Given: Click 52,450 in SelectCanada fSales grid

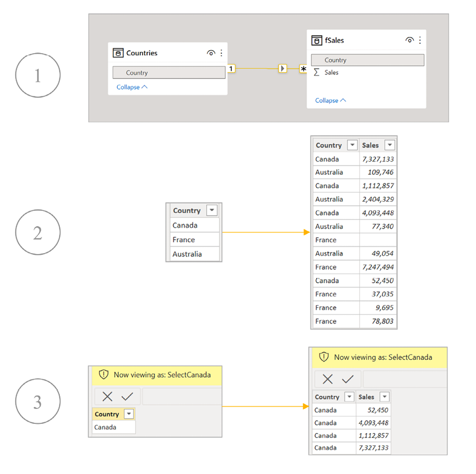Looking at the screenshot, I should pyautogui.click(x=378, y=410).
